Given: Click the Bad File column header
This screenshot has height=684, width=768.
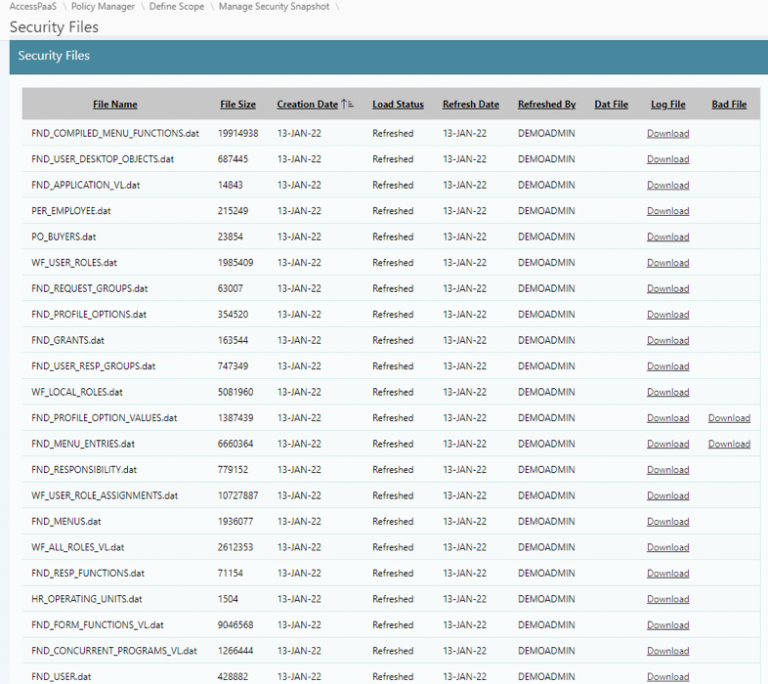Looking at the screenshot, I should (729, 104).
